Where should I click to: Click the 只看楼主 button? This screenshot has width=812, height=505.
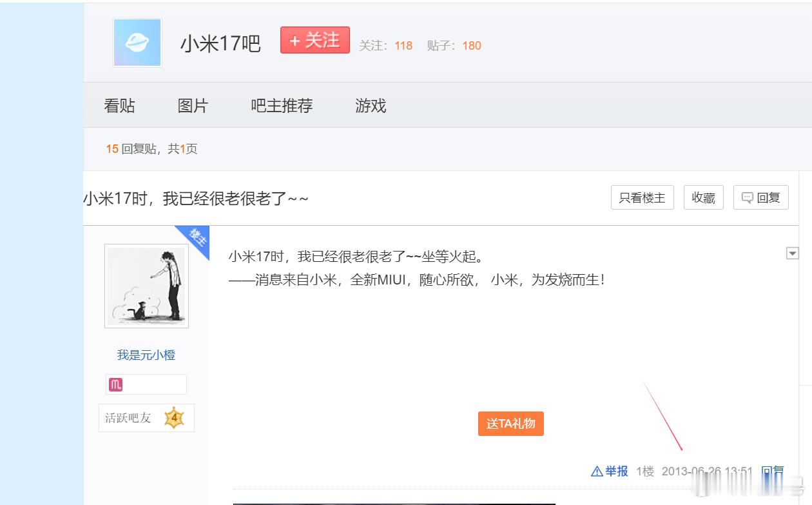coord(642,197)
